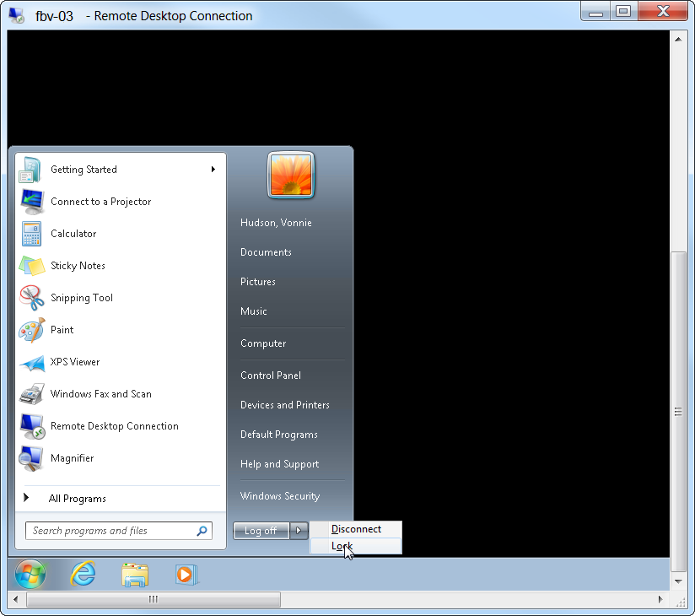Open Help and Support
The height and width of the screenshot is (616, 695).
click(x=280, y=464)
